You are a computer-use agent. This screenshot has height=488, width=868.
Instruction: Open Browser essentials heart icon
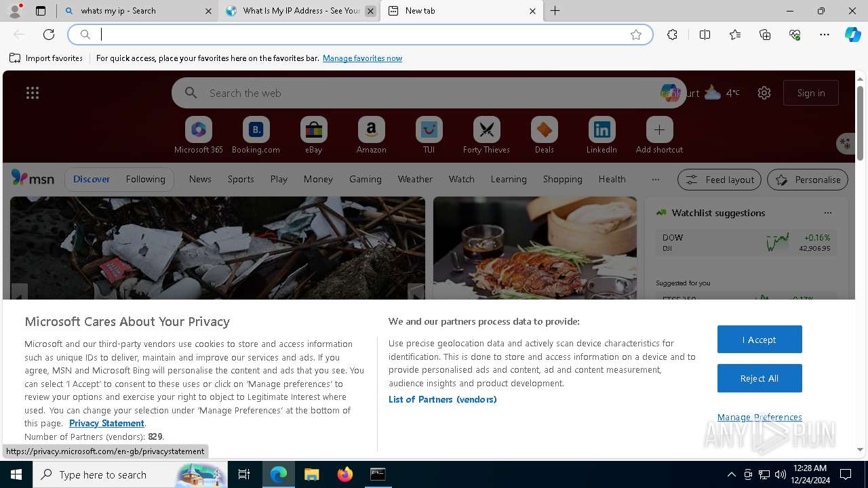point(795,35)
